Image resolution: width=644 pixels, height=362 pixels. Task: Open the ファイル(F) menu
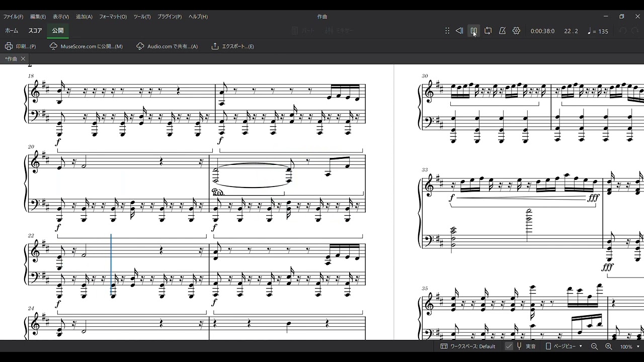13,17
